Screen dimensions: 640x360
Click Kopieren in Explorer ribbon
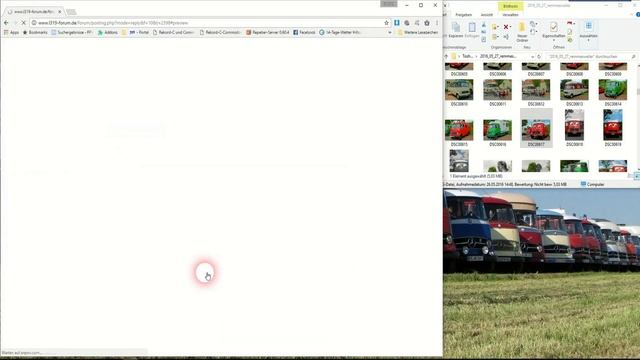click(x=456, y=30)
